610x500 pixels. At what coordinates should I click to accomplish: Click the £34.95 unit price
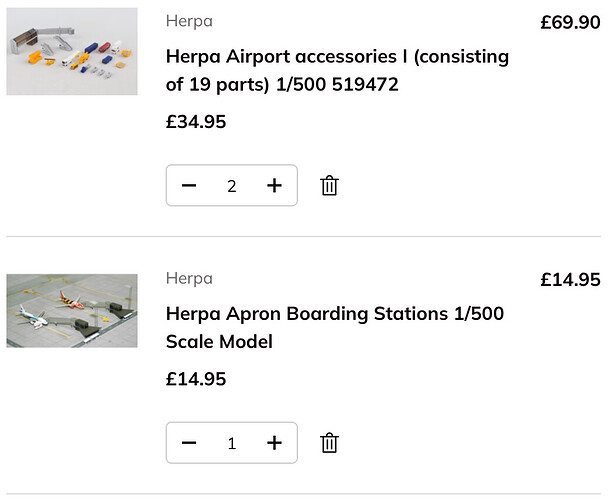(x=196, y=122)
